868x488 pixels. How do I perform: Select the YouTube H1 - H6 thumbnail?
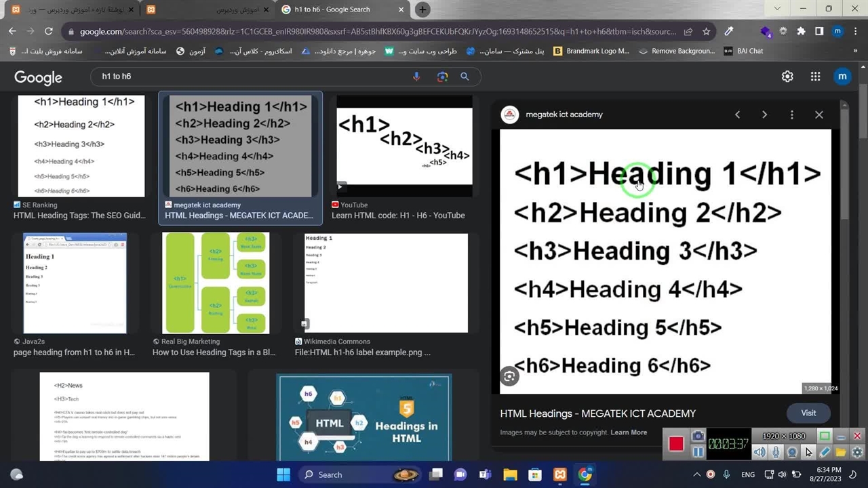(404, 146)
